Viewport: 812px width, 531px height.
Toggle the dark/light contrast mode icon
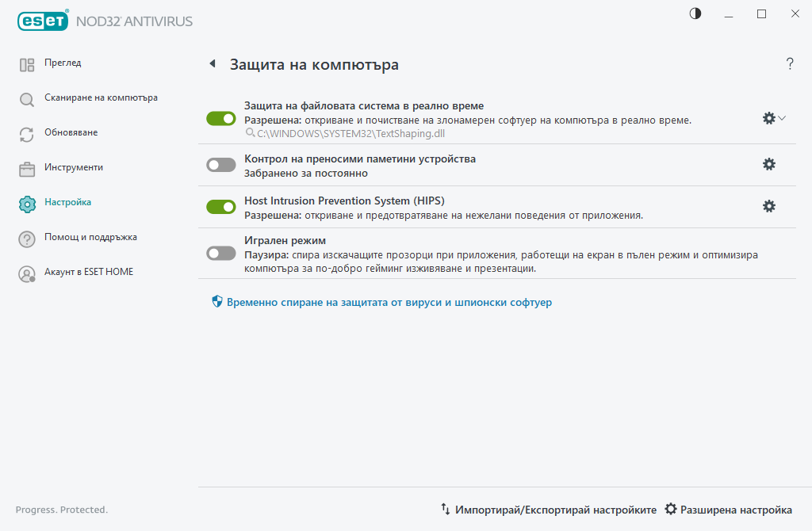(x=695, y=13)
